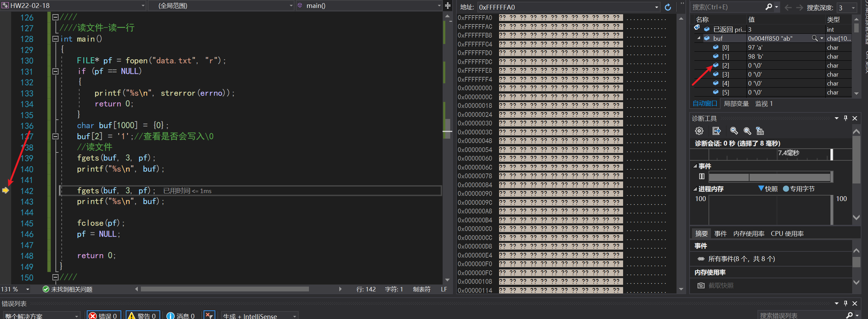Open the 整个解决方案 scope dropdown
Image resolution: width=868 pixels, height=319 pixels.
[76, 316]
